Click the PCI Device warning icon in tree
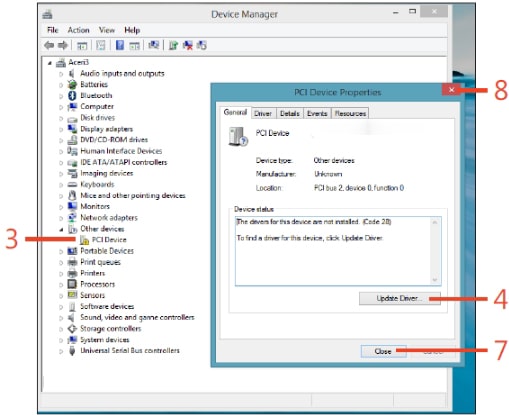The height and width of the screenshot is (415, 509). point(84,240)
